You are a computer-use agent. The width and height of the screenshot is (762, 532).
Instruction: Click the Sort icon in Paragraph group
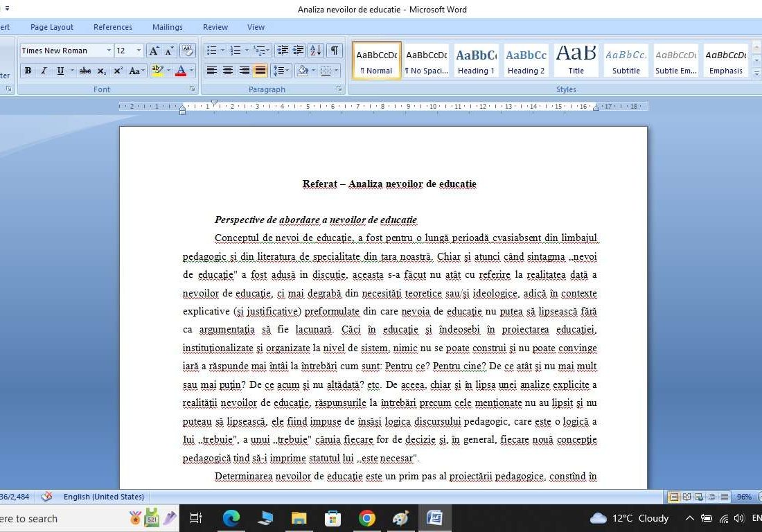pyautogui.click(x=315, y=50)
